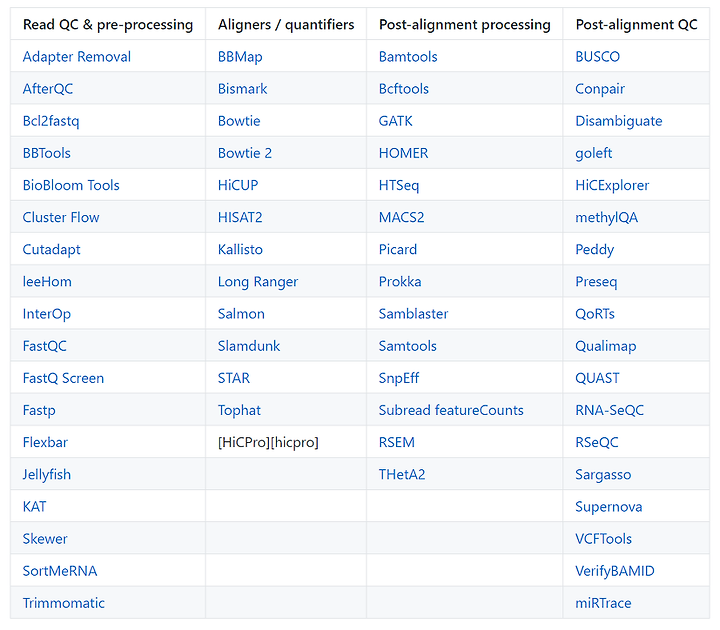The width and height of the screenshot is (720, 630).
Task: Click the Bcftools link
Action: (404, 89)
